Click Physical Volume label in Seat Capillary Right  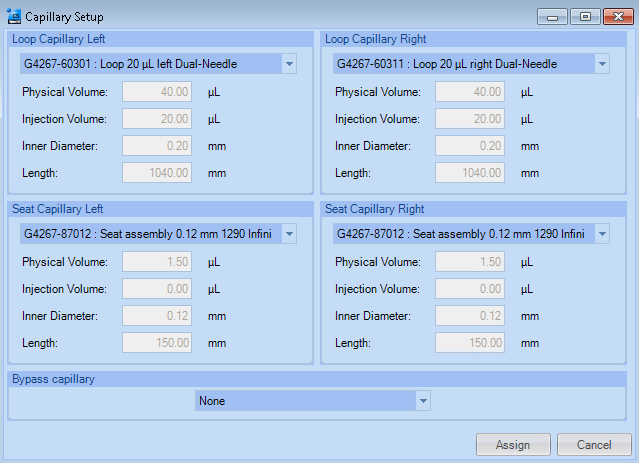(378, 262)
